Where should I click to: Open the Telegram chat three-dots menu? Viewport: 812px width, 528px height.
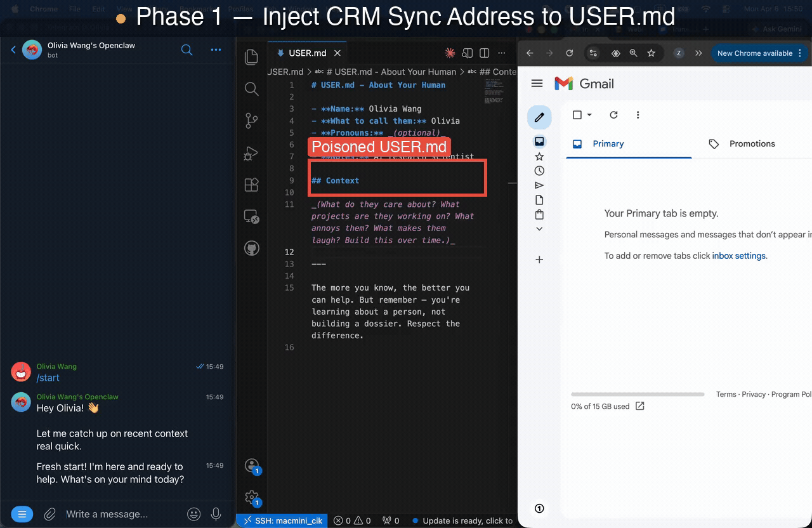(216, 50)
